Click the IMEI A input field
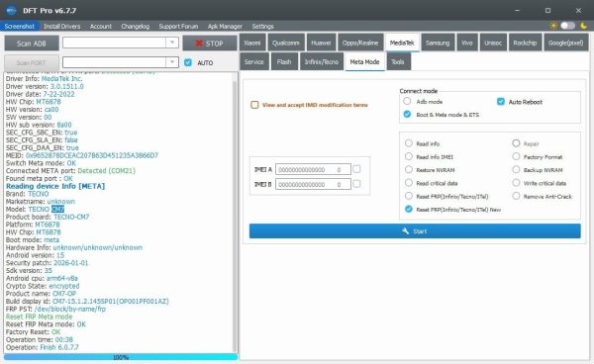The image size is (594, 364). [x=313, y=170]
